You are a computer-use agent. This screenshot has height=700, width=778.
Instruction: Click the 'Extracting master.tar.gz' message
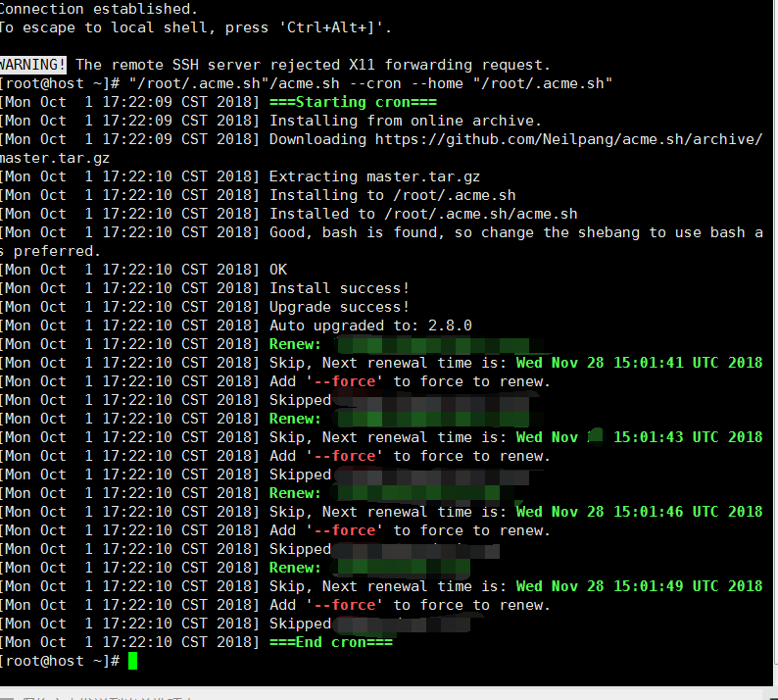374,176
